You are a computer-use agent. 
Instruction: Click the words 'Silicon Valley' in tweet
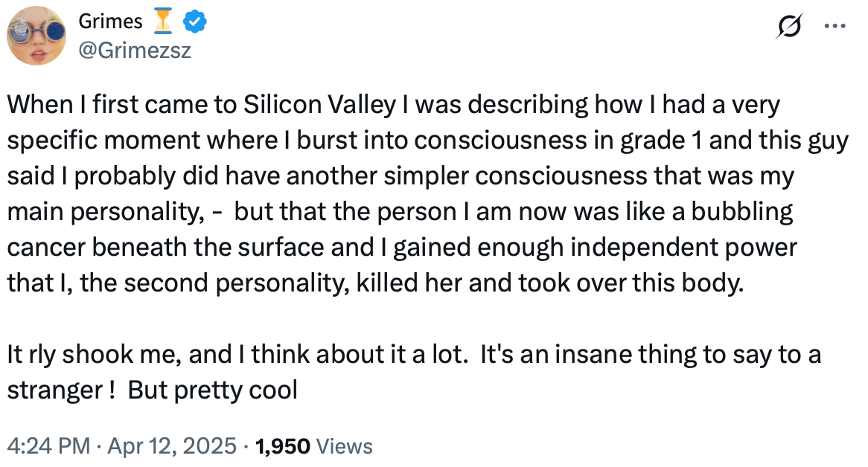[x=319, y=105]
